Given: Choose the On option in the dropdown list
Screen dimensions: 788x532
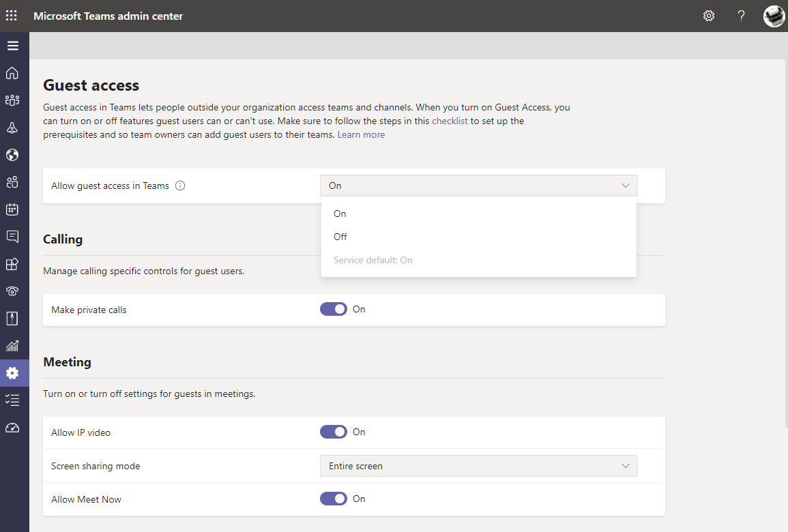Looking at the screenshot, I should [x=478, y=213].
